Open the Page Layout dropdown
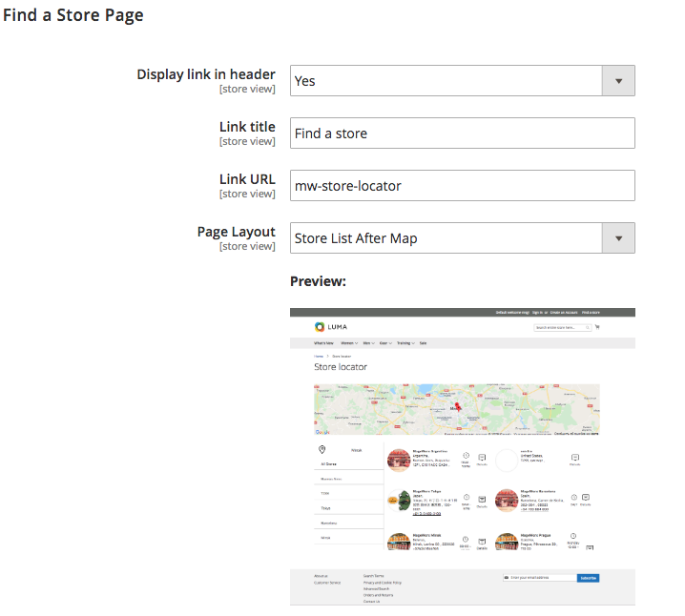685x616 pixels. pos(462,238)
